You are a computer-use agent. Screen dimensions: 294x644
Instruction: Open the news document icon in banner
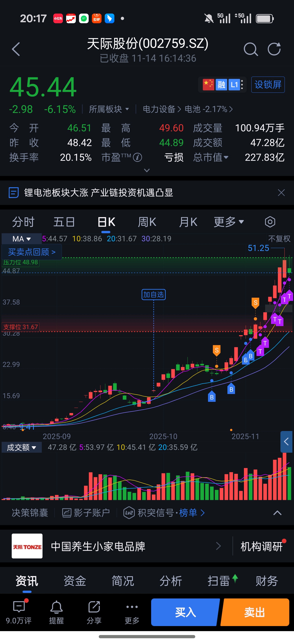(x=14, y=193)
